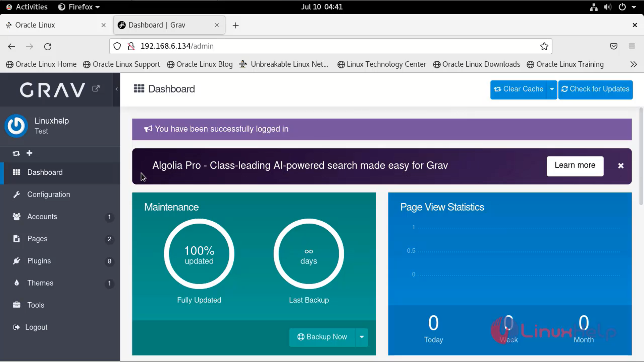Click the Tools briefcase icon
The width and height of the screenshot is (644, 362).
[x=16, y=305]
